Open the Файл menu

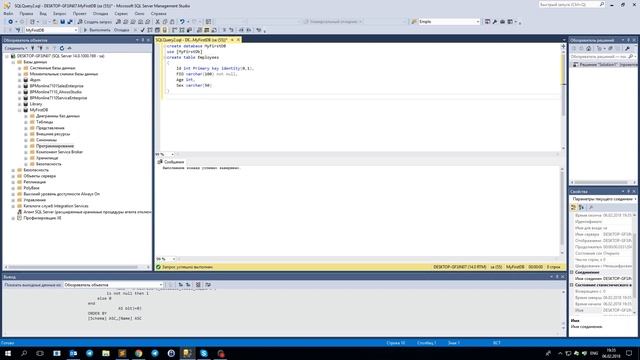8,13
